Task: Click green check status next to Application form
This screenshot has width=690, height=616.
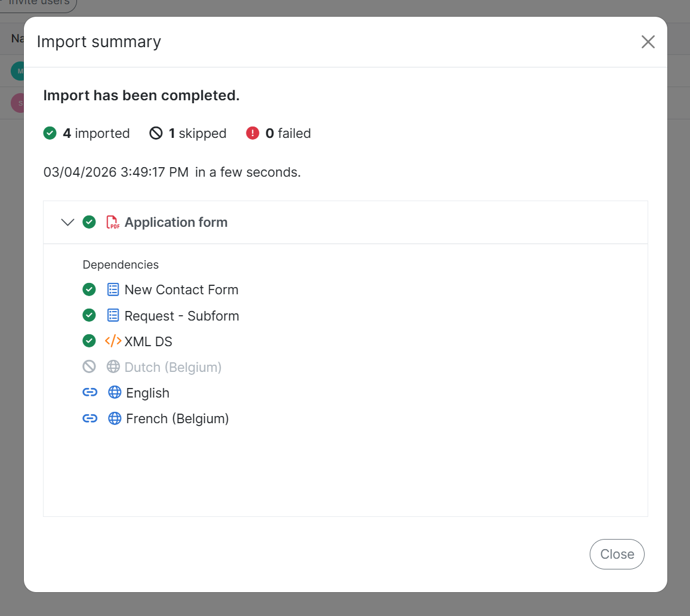Action: [89, 223]
